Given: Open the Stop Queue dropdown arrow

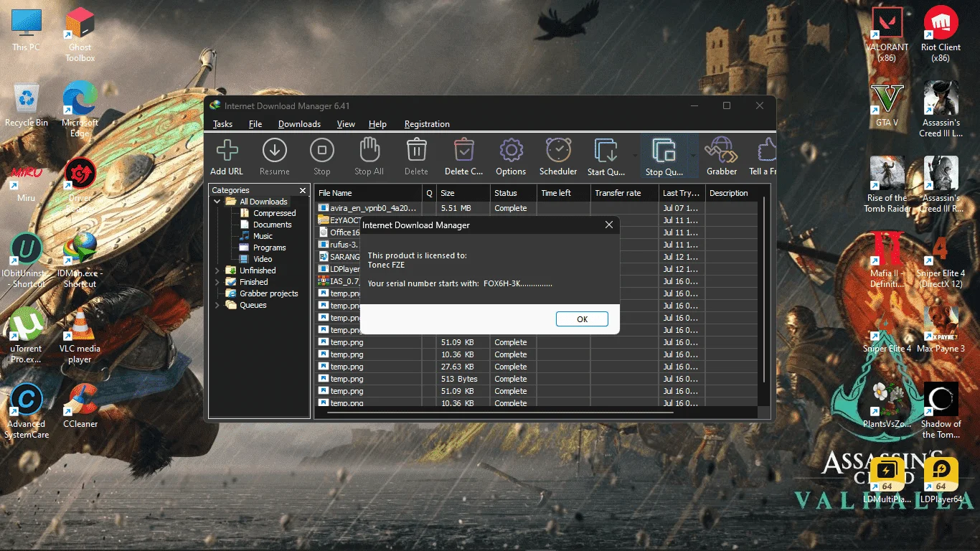Looking at the screenshot, I should coord(693,155).
